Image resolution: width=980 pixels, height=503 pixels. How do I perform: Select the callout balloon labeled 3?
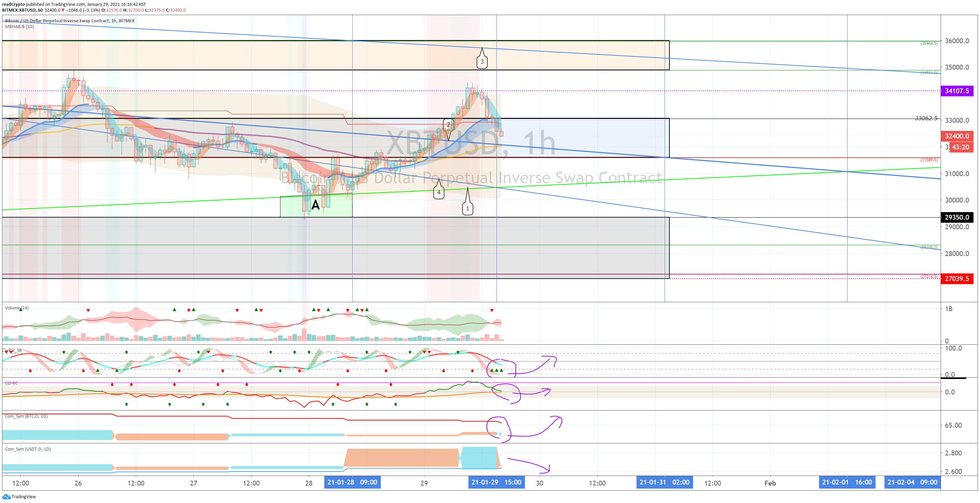(482, 62)
